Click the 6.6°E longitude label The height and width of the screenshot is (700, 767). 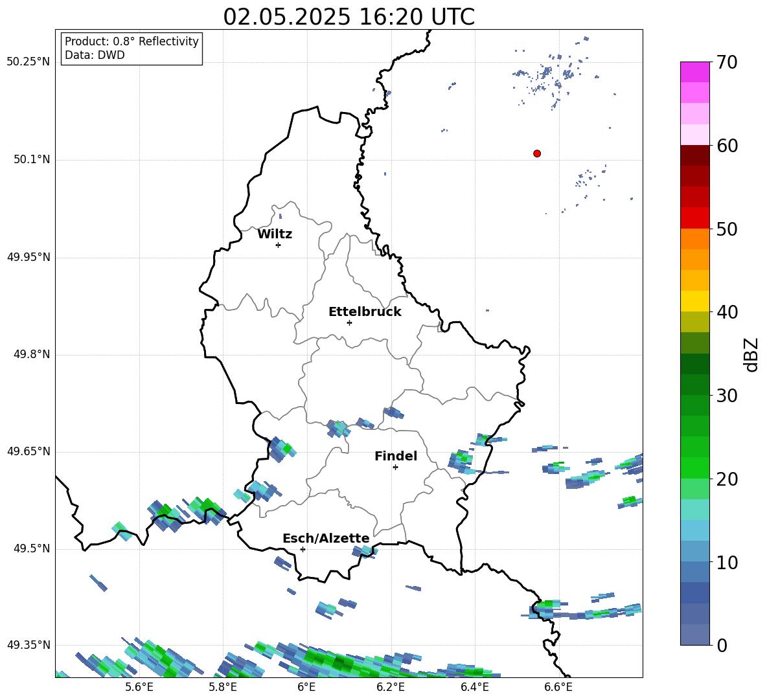558,687
